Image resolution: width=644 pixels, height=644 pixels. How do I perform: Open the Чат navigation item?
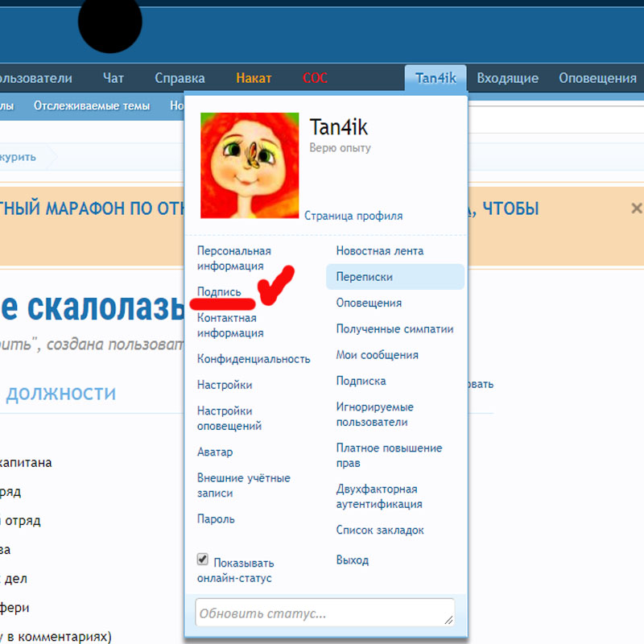pyautogui.click(x=113, y=78)
